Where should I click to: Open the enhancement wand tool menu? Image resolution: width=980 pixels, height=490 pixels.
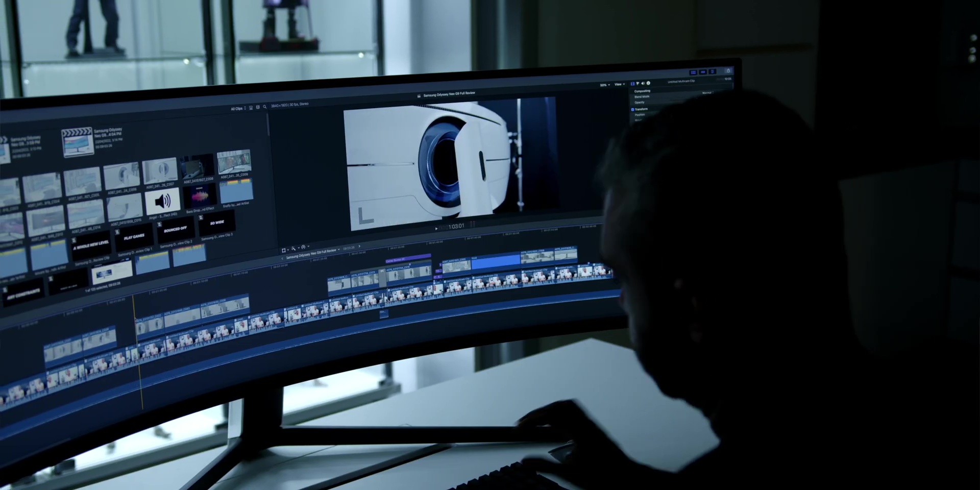(x=295, y=248)
